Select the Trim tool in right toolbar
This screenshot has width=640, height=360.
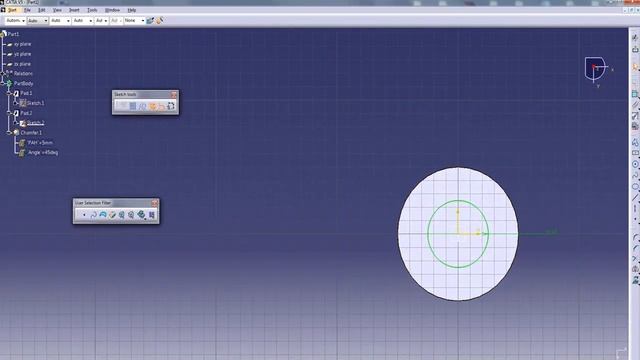[635, 259]
